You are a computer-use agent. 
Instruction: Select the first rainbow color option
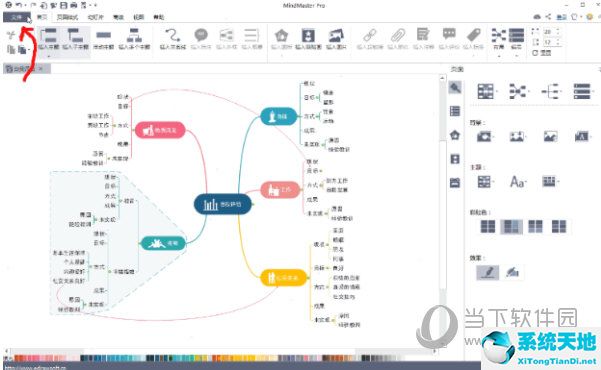pyautogui.click(x=488, y=227)
